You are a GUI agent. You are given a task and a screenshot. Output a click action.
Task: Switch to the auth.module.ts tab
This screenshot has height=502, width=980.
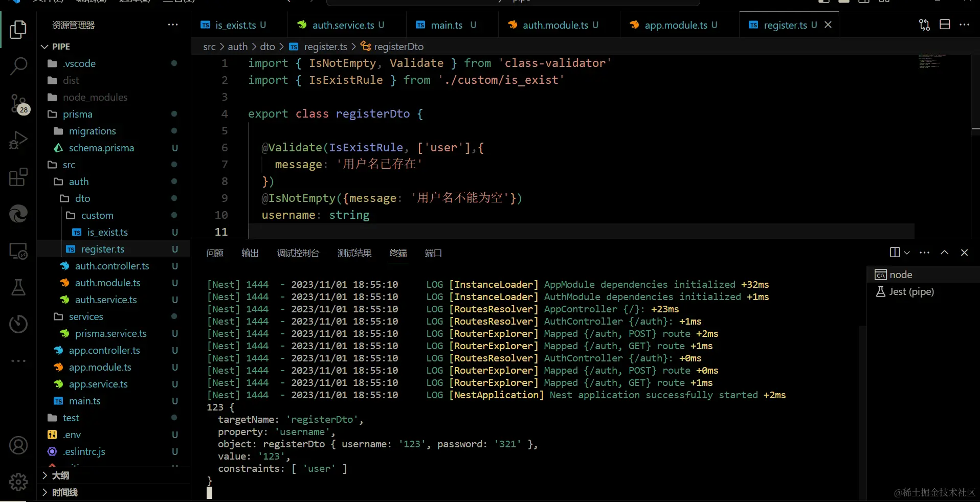[x=559, y=25]
